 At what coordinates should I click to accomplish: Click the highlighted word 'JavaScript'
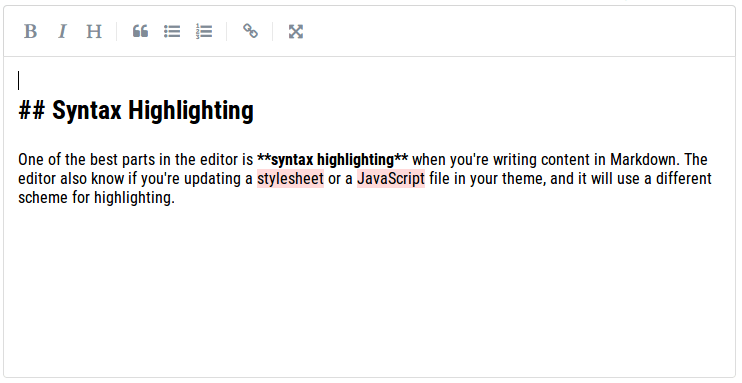pyautogui.click(x=391, y=178)
